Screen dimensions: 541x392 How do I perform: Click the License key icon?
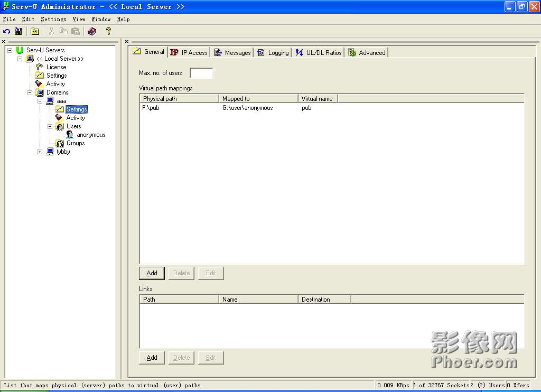[40, 67]
